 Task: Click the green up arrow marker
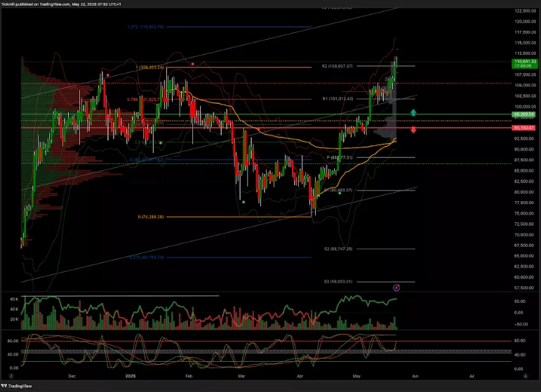[x=414, y=112]
